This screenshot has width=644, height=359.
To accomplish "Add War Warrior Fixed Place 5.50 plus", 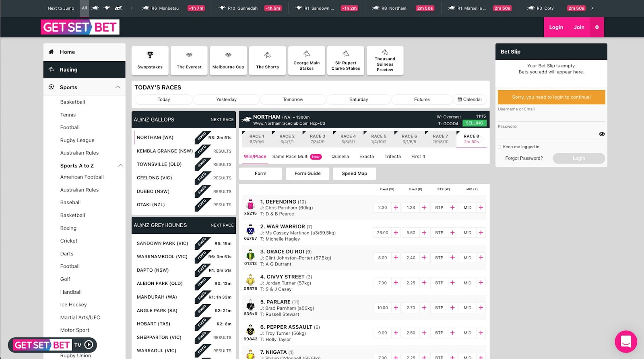I will tap(424, 232).
